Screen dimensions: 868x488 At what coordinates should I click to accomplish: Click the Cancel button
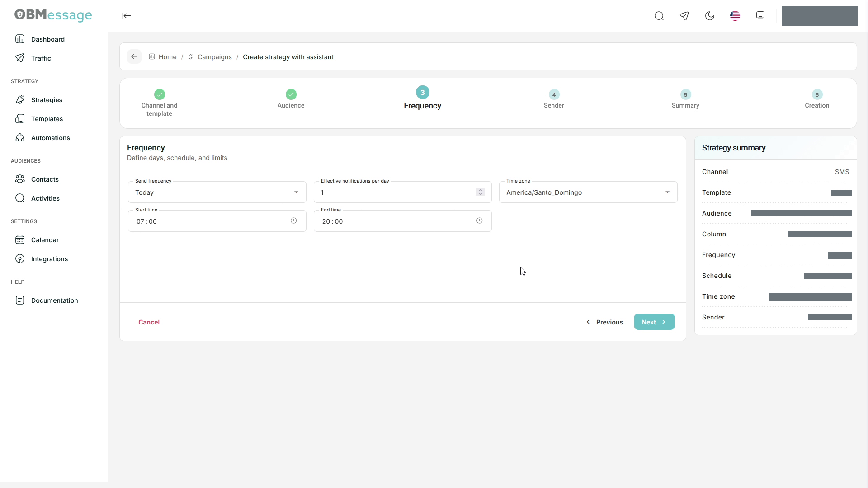pos(149,322)
